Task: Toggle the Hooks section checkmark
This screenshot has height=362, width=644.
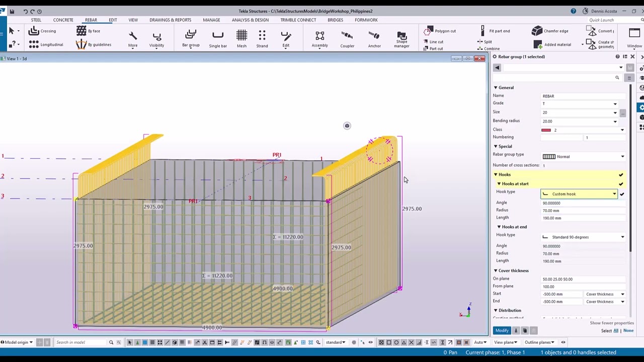Action: (621, 175)
